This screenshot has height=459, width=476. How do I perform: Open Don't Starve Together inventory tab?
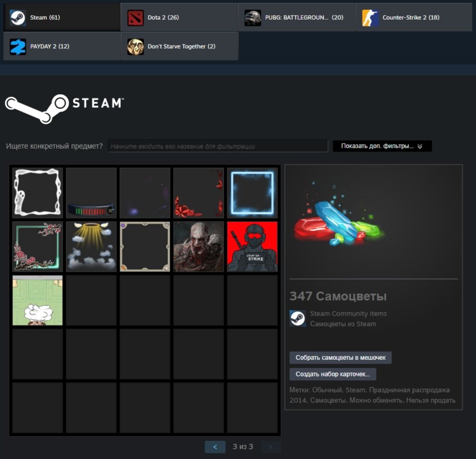[x=179, y=46]
